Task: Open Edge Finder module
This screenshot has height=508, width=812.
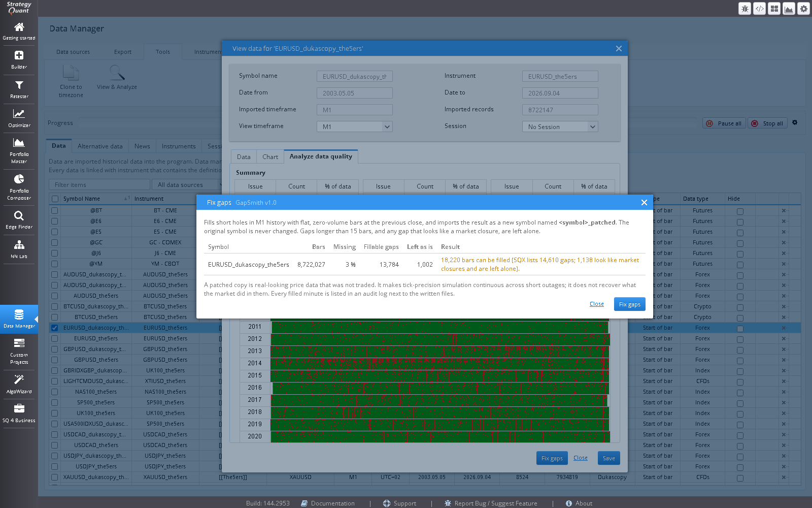Action: pyautogui.click(x=19, y=220)
